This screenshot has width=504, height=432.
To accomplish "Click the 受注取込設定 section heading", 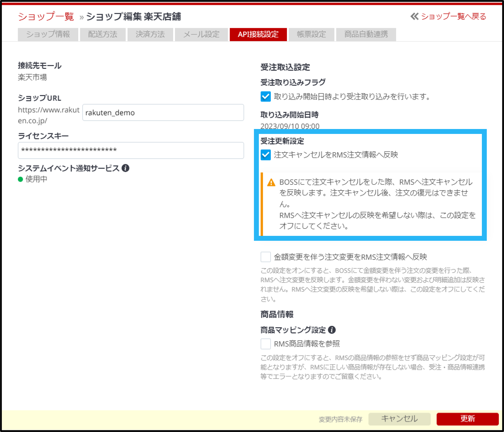I will tap(285, 67).
